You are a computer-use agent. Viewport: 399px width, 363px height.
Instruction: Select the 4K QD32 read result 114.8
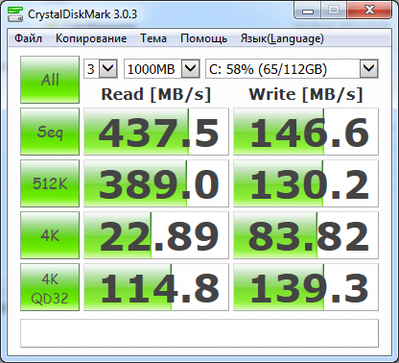click(156, 287)
